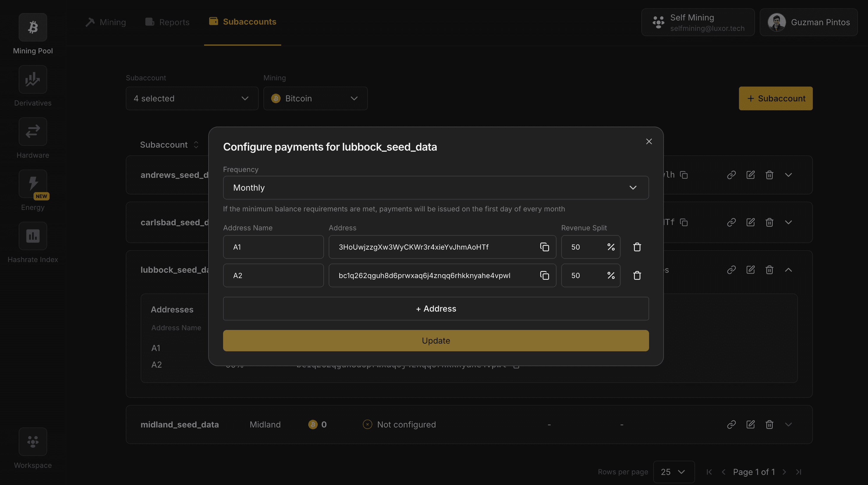This screenshot has height=485, width=868.
Task: Delete the A2 address row
Action: pyautogui.click(x=637, y=275)
